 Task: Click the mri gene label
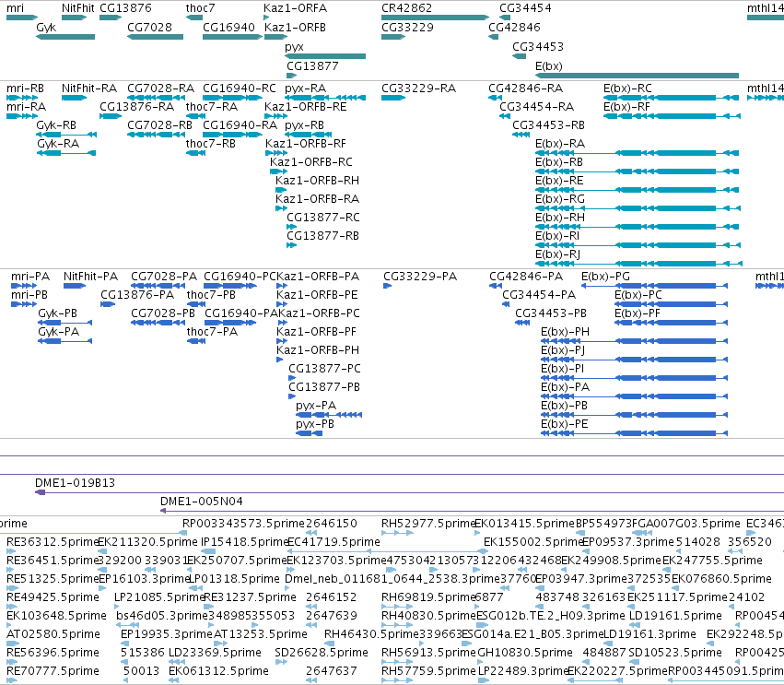[15, 8]
